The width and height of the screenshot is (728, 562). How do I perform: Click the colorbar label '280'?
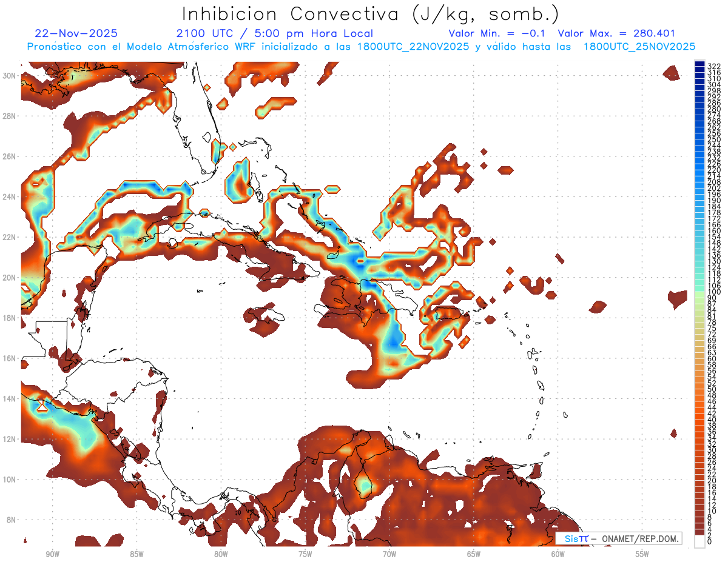point(713,109)
